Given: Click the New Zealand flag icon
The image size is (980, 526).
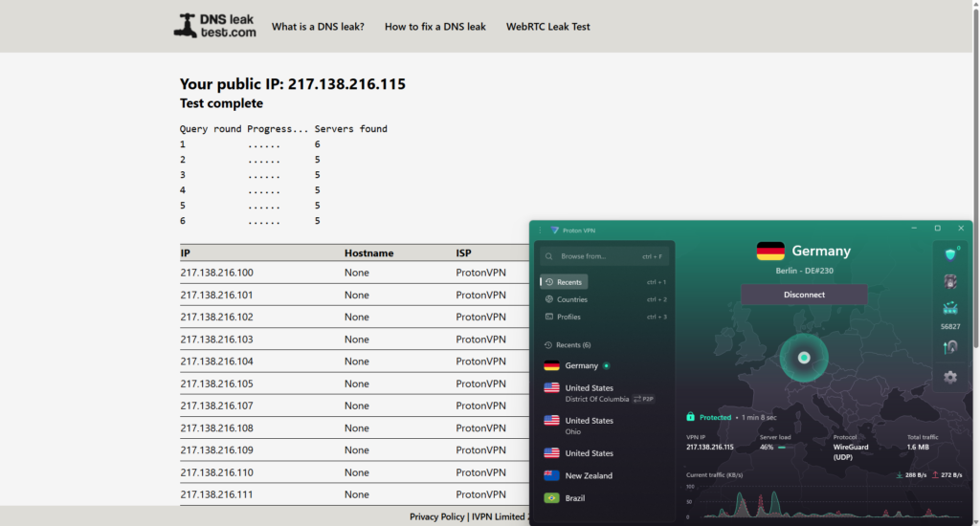Looking at the screenshot, I should (551, 475).
